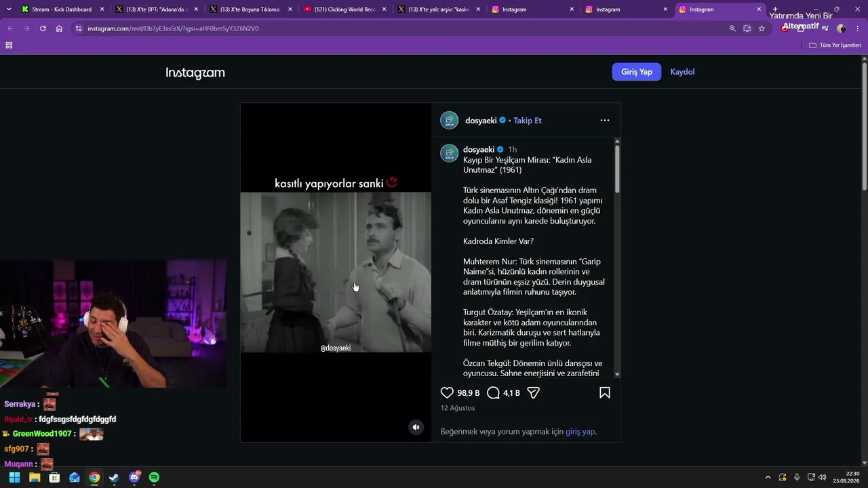Click the 4,1 B comments count
Screen dimensions: 868x488
click(511, 393)
